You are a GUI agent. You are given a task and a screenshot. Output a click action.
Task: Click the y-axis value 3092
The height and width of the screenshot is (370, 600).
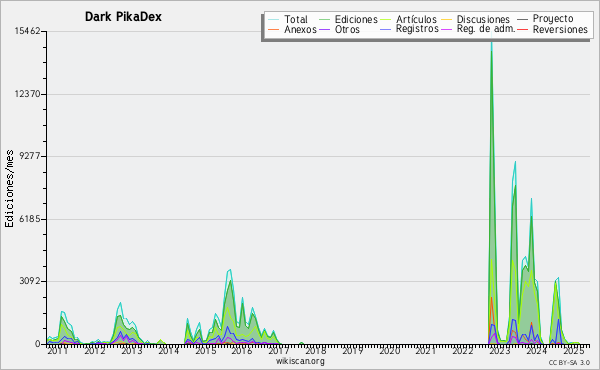[x=30, y=281]
